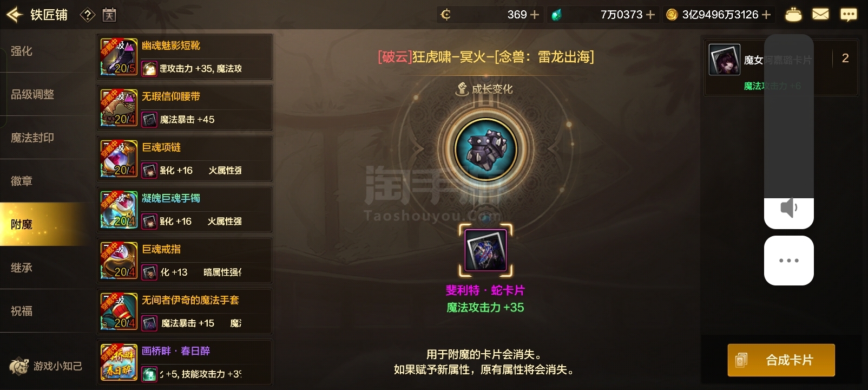This screenshot has height=390, width=868.
Task: Click the 斐利特·蛇卡片 card thumbnail
Action: (485, 250)
